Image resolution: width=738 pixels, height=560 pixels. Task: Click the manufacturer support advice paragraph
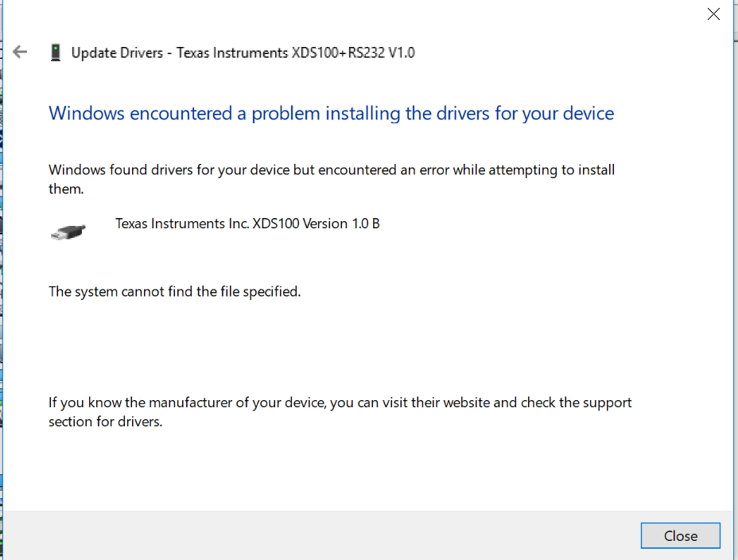tap(340, 411)
